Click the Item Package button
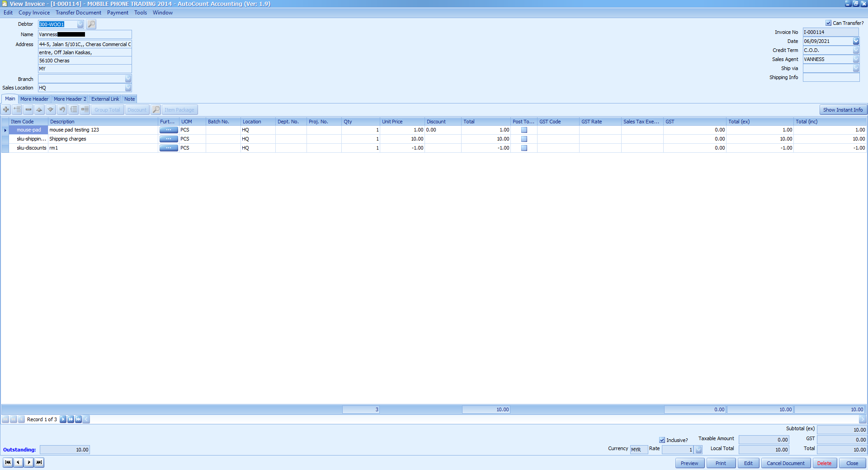 pyautogui.click(x=179, y=110)
